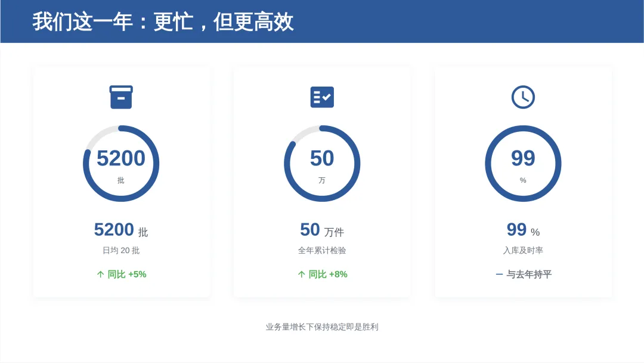The width and height of the screenshot is (644, 363).
Task: Select the title 我们这一年：更忙，但更高效
Action: [x=163, y=21]
